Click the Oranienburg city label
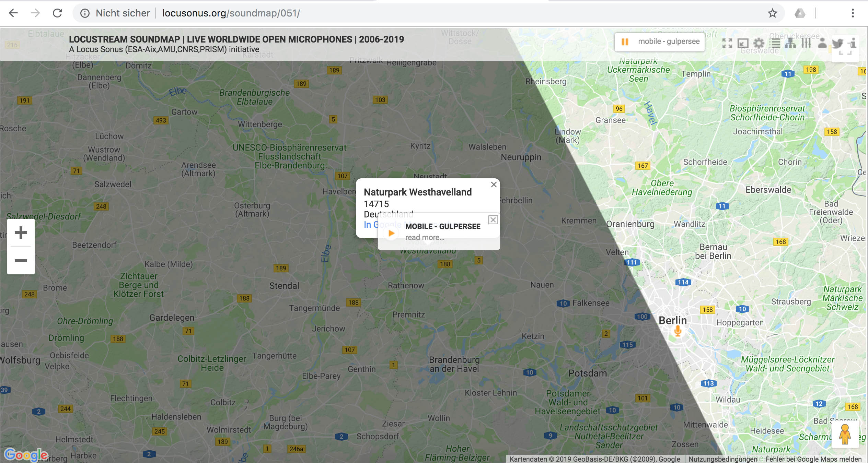Viewport: 868px width, 463px height. 630,224
